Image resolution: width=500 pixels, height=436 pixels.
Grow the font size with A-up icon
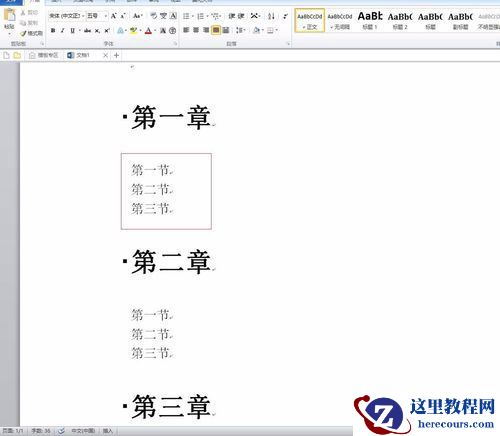click(x=114, y=16)
